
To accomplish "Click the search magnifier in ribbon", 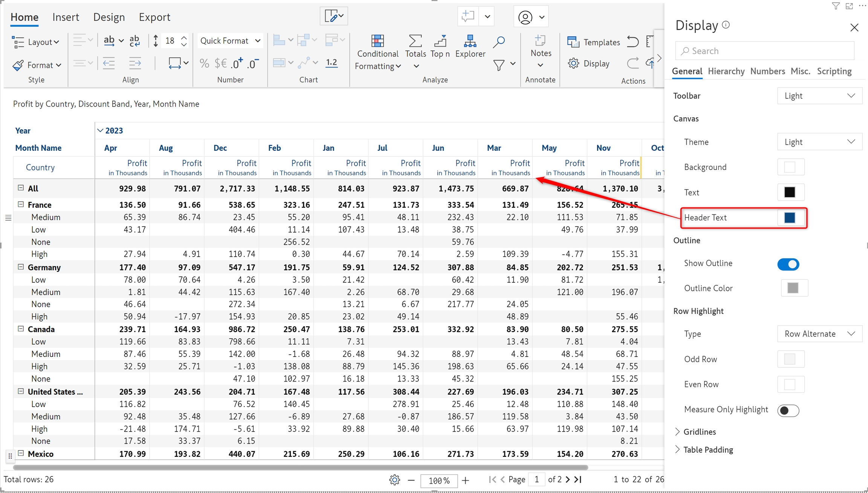I will point(499,41).
